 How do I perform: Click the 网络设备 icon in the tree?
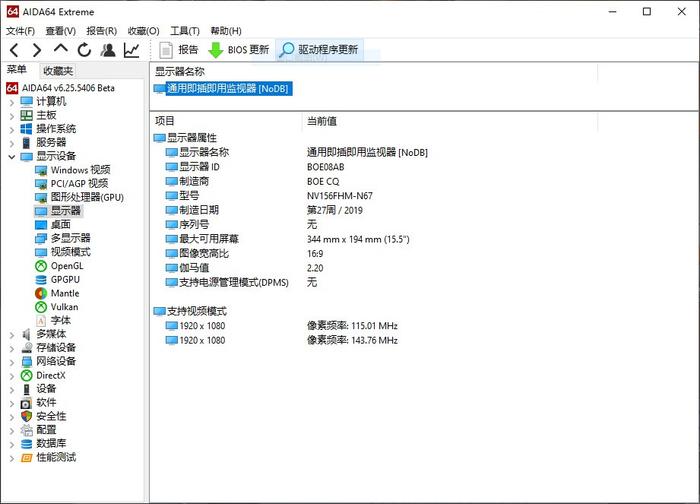pos(26,362)
